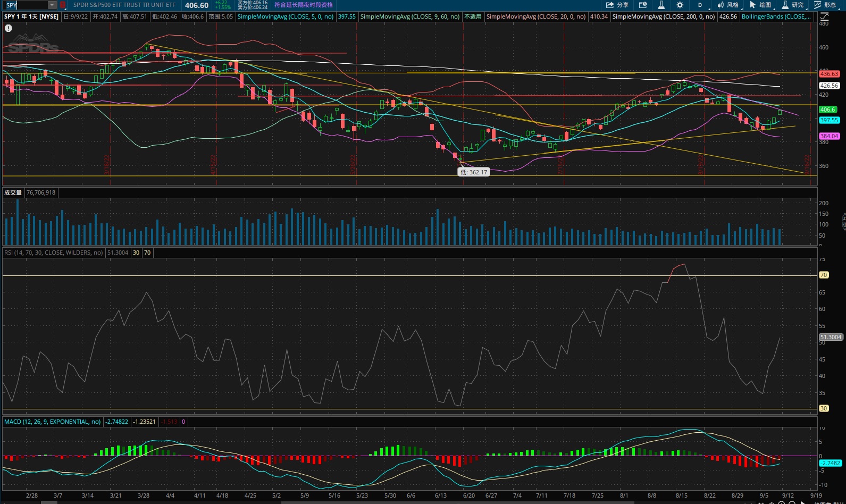The height and width of the screenshot is (504, 846).
Task: Click the 436.63 price axis tag
Action: pos(829,74)
